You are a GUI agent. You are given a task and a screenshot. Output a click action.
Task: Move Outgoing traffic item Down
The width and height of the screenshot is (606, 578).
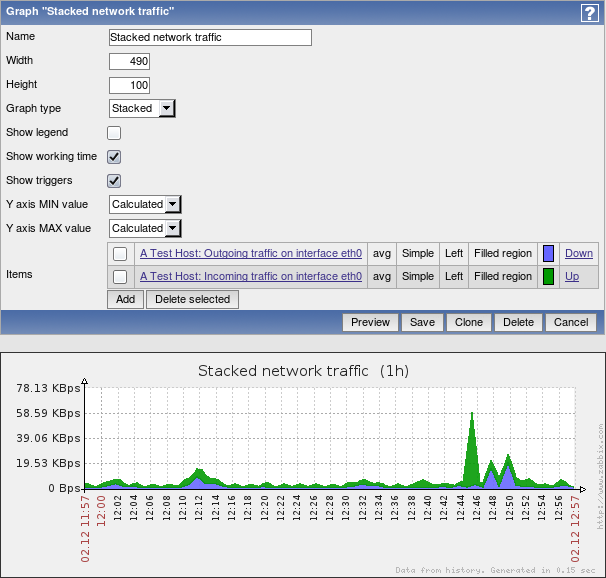(578, 254)
